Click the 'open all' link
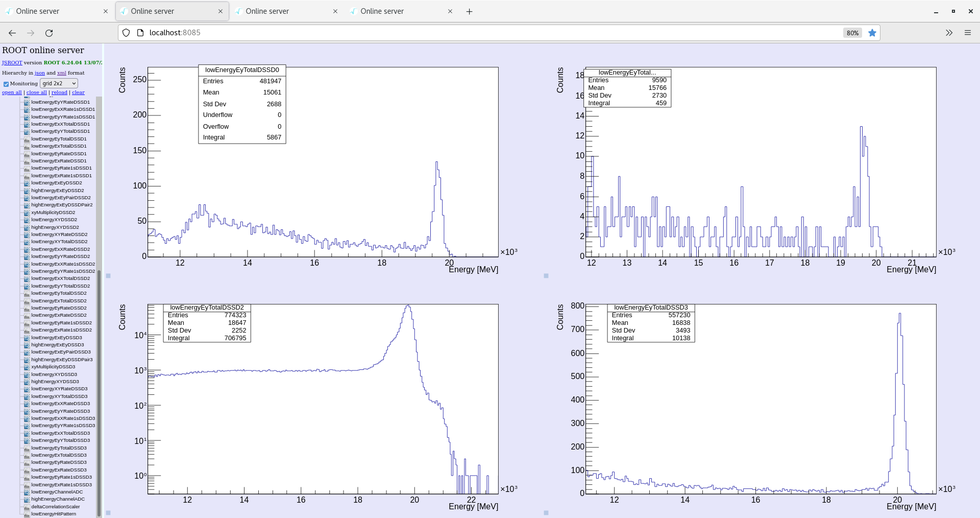This screenshot has height=518, width=980. pyautogui.click(x=12, y=92)
